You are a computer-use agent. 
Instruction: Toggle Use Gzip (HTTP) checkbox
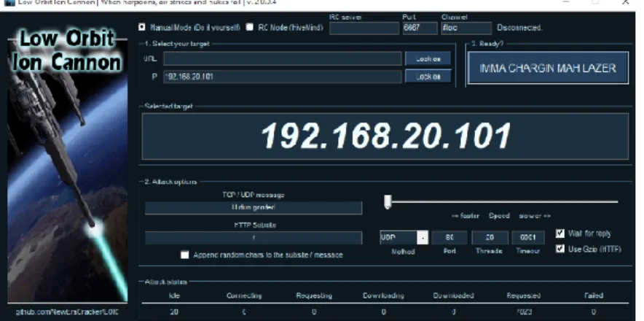coord(559,249)
